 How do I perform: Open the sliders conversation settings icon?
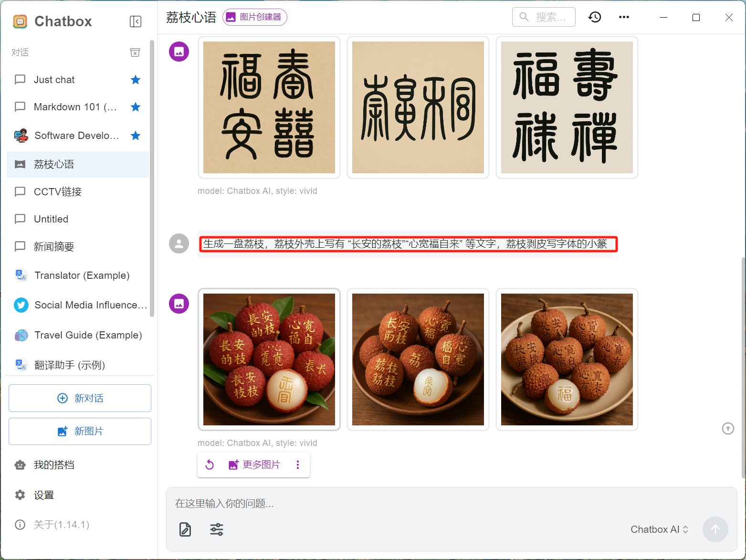click(217, 529)
